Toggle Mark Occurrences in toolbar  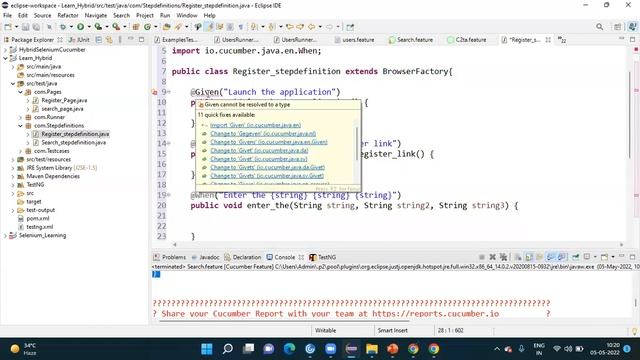[209, 27]
